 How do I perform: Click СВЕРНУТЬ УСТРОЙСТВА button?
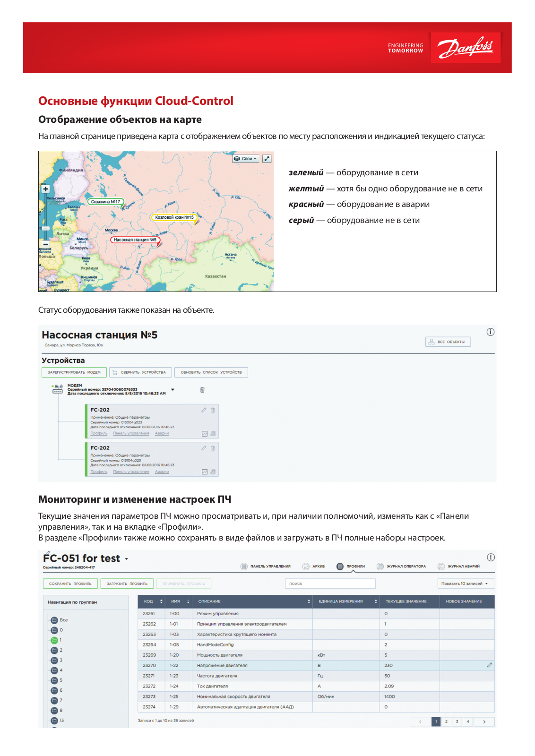pyautogui.click(x=140, y=372)
